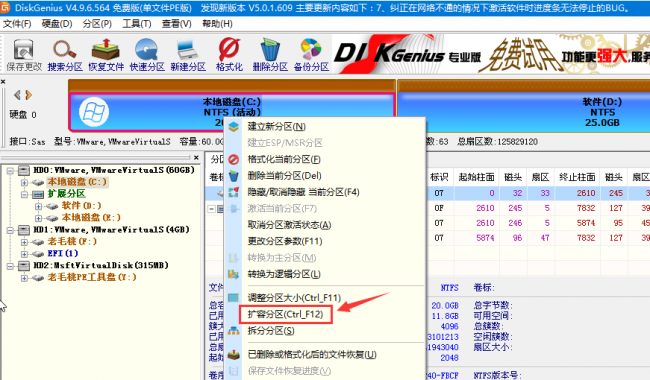Close the tree panel with its X
Screen dimensions: 650x380
(196, 157)
